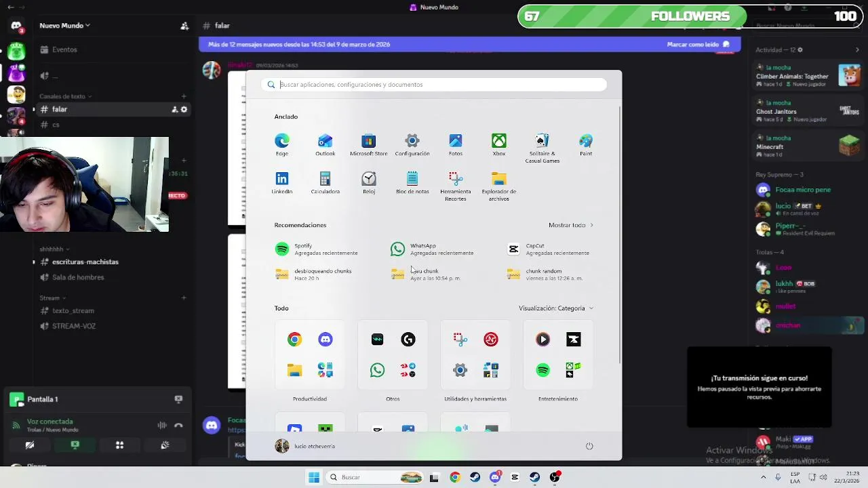Screen dimensions: 868x488
Task: Open the Visualización: Categoría dropdown
Action: pos(556,308)
